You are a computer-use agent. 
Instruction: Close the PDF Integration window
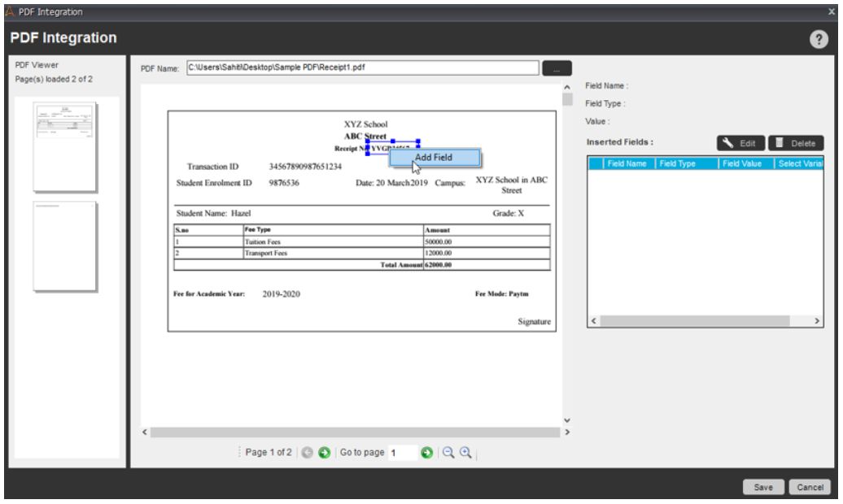tap(831, 11)
